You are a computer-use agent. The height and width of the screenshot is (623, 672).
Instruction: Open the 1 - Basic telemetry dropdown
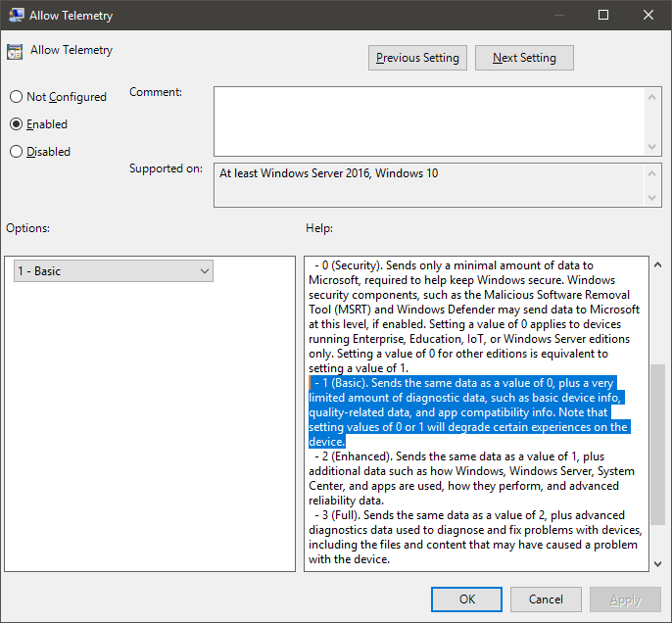[114, 271]
